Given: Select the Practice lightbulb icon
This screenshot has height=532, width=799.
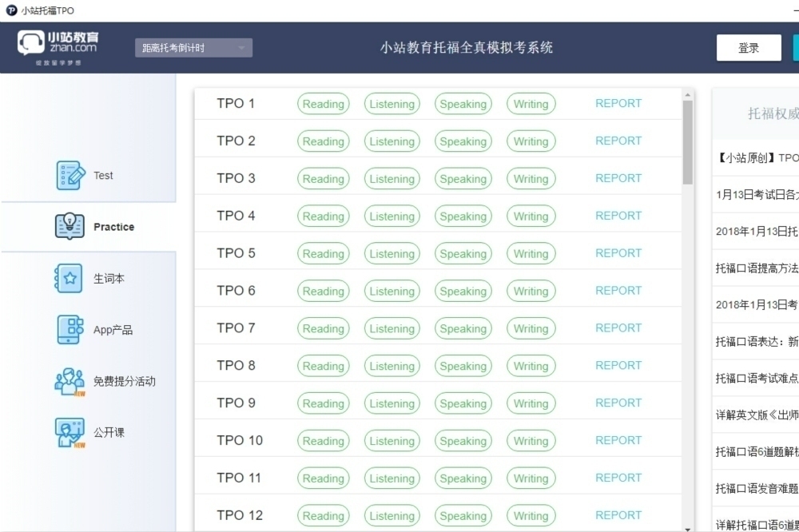Looking at the screenshot, I should pyautogui.click(x=70, y=226).
